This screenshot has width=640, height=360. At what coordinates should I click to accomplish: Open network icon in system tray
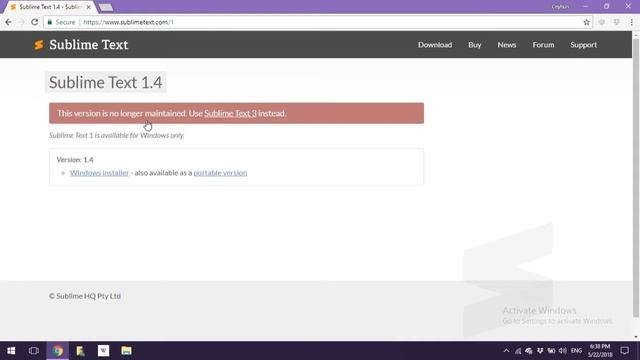coord(518,351)
